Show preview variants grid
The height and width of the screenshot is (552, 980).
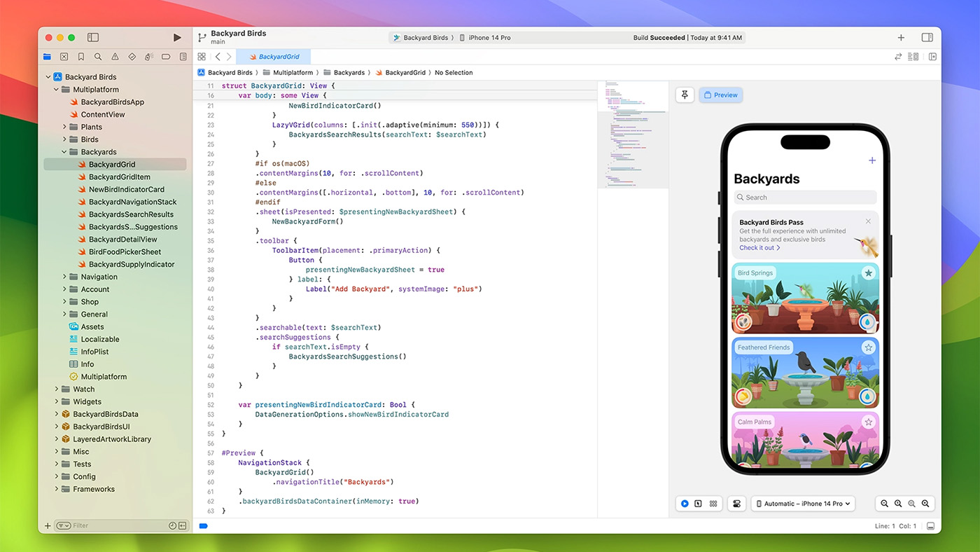713,504
